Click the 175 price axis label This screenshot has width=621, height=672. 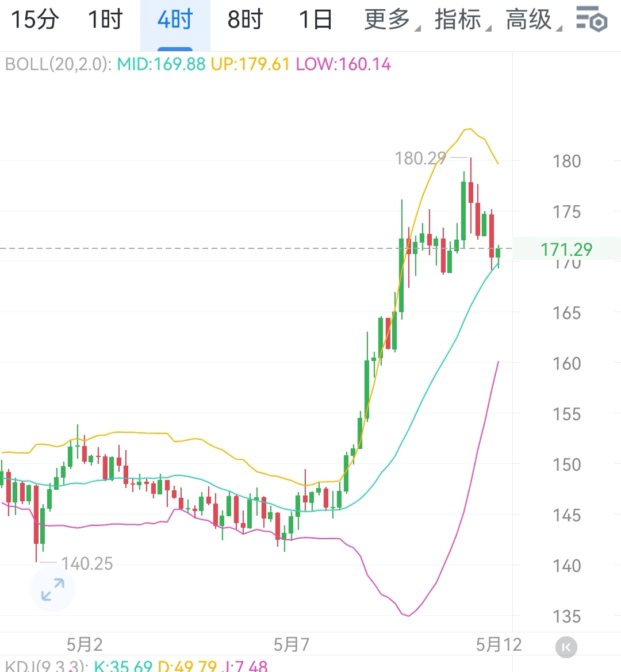pos(566,212)
